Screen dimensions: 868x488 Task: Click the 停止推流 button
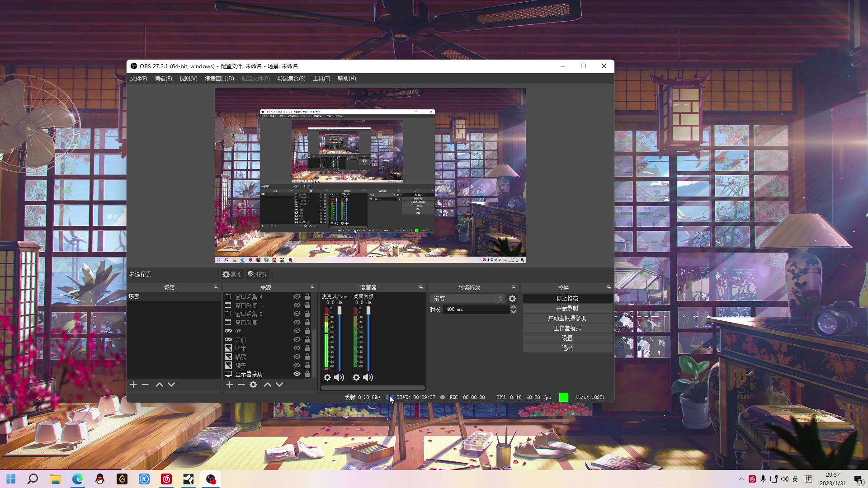click(567, 298)
